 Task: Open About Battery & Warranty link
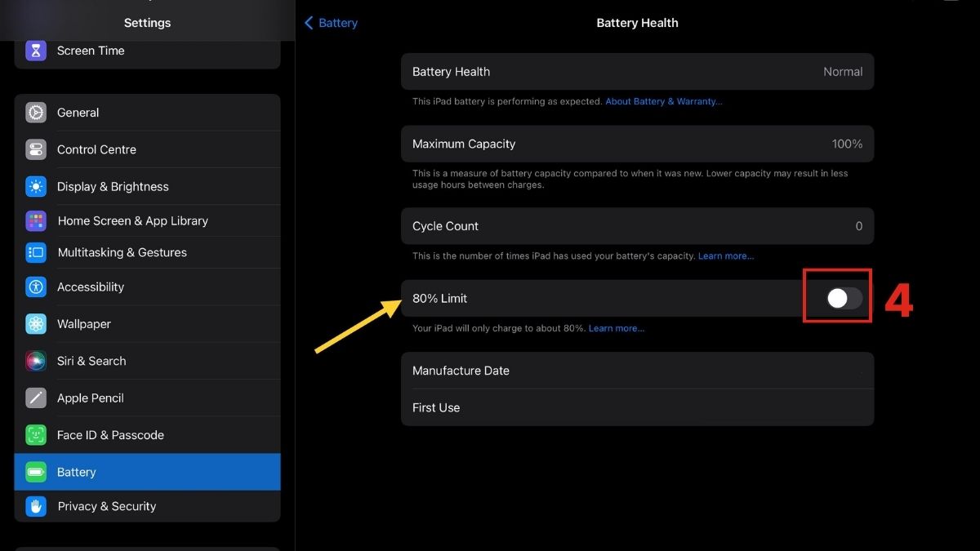point(664,101)
